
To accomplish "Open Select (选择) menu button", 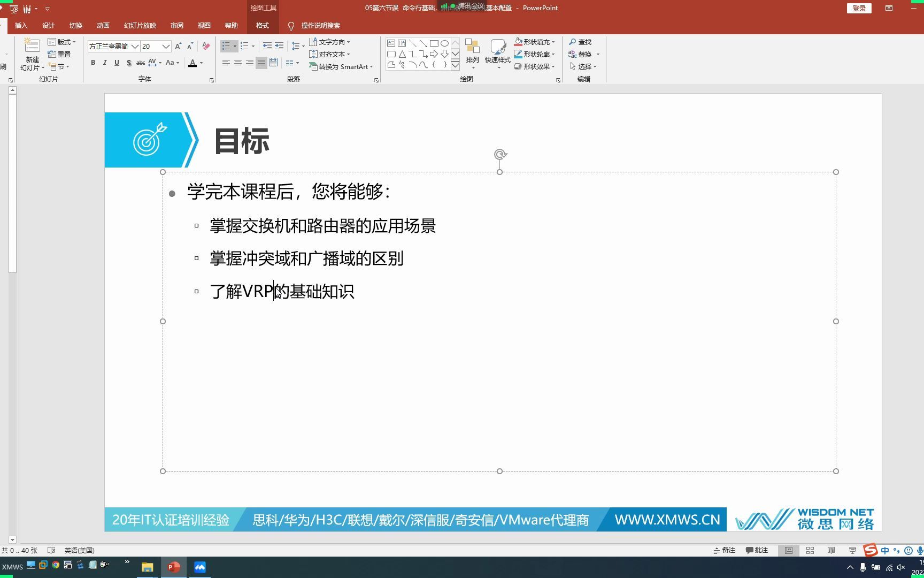I will coord(583,66).
